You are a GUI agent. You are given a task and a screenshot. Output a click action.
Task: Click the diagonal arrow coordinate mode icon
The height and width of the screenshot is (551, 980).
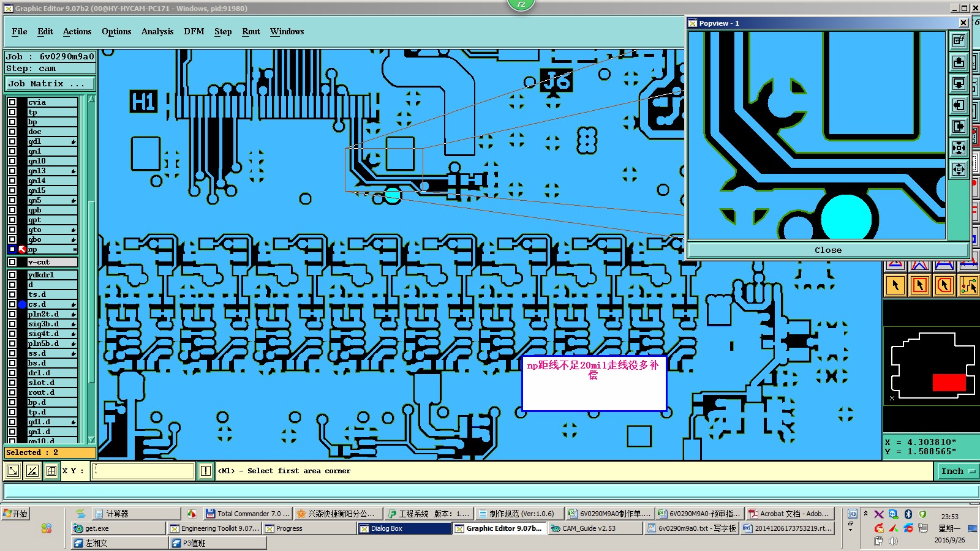pyautogui.click(x=12, y=471)
